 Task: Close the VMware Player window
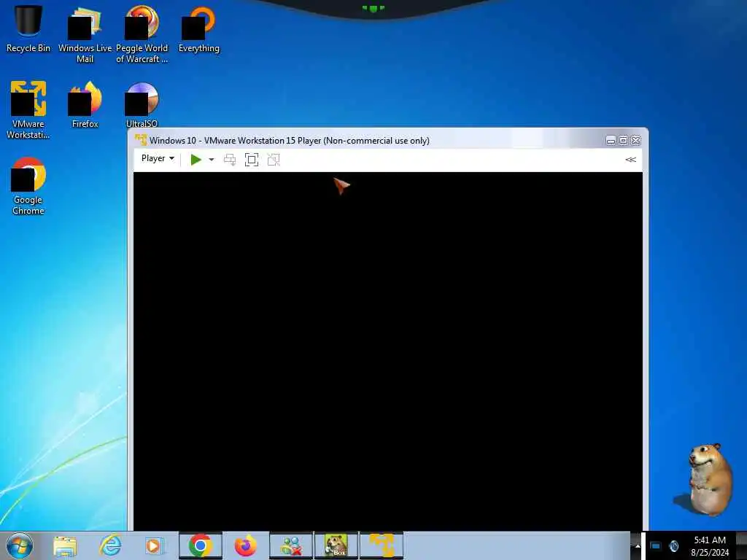click(x=636, y=141)
